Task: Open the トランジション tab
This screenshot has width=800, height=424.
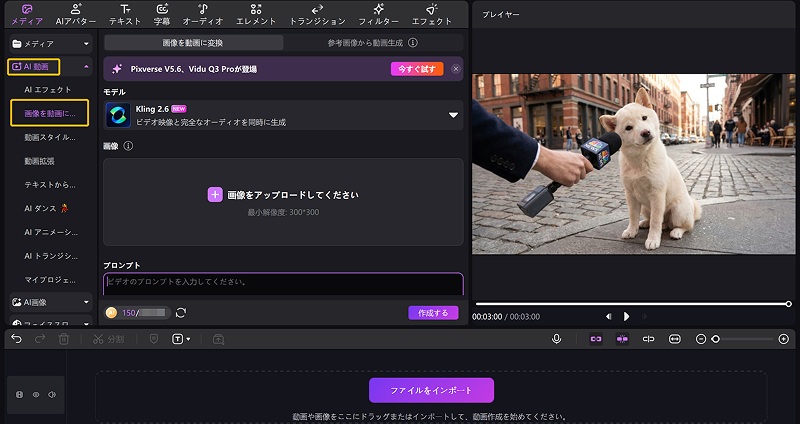Action: (317, 15)
